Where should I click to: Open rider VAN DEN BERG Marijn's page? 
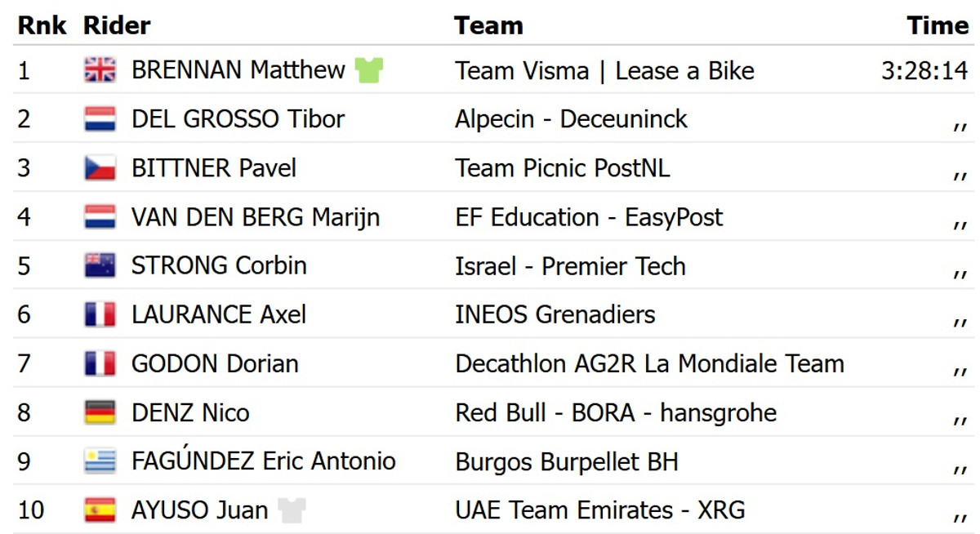click(x=256, y=217)
